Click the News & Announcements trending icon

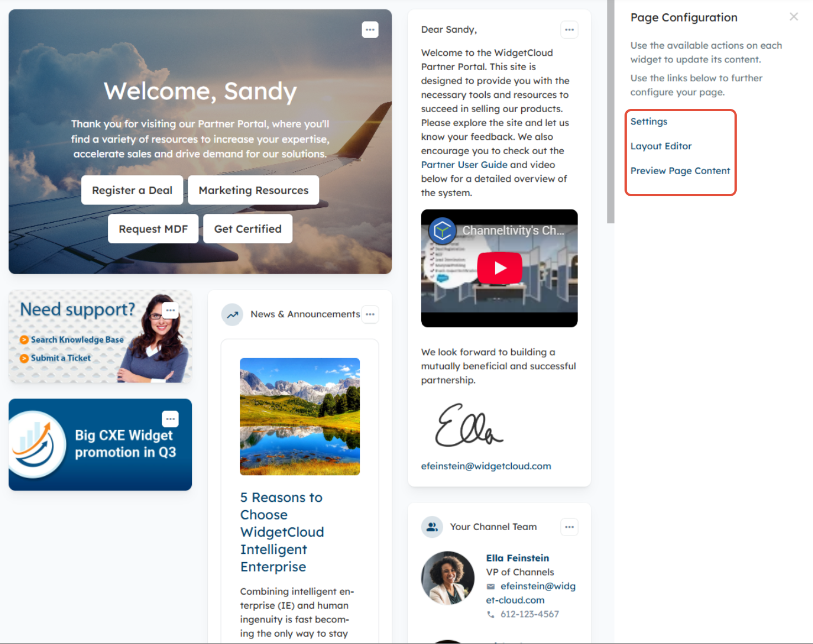click(232, 315)
